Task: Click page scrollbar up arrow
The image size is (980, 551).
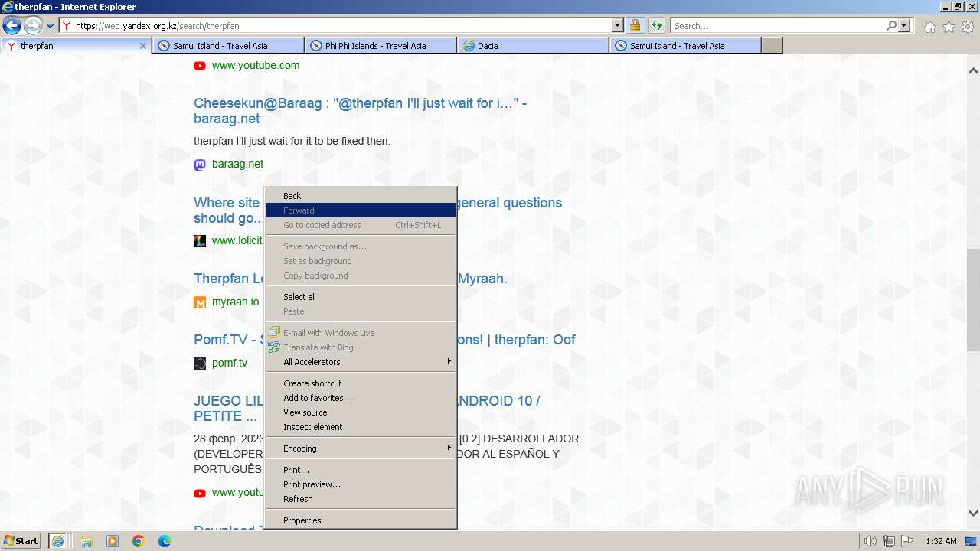Action: [x=973, y=70]
